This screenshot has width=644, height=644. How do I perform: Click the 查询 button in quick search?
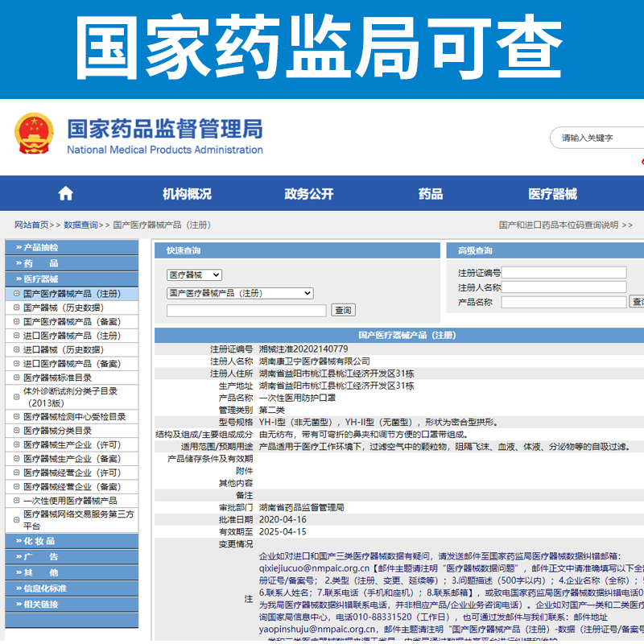[x=344, y=310]
